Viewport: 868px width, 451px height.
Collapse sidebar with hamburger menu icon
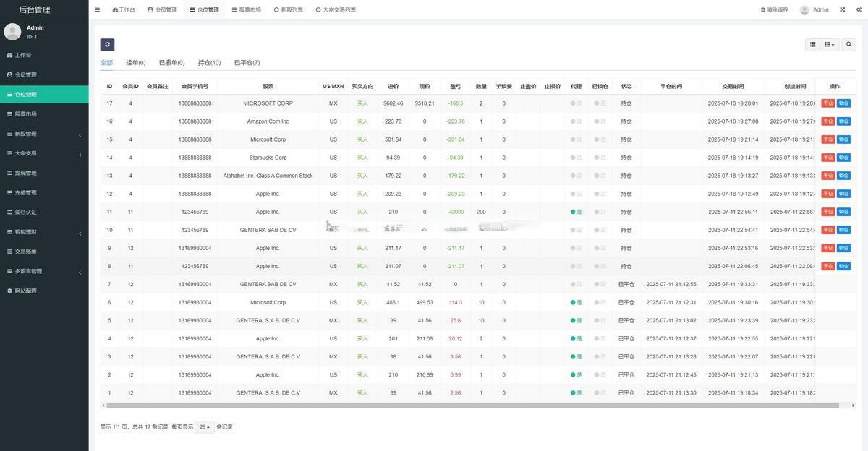pos(98,10)
